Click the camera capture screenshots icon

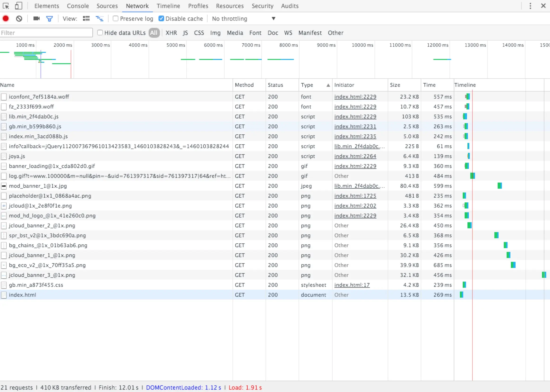pyautogui.click(x=37, y=19)
